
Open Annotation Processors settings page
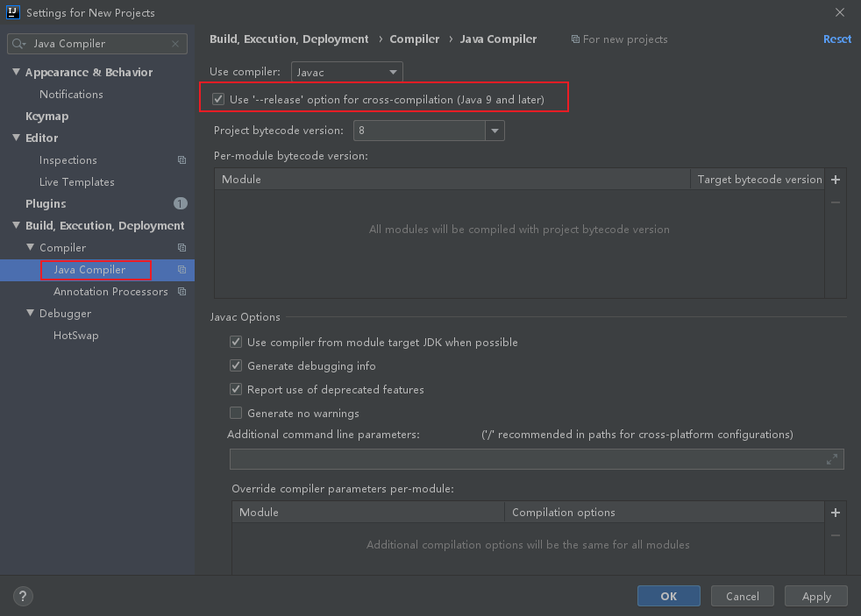pyautogui.click(x=110, y=292)
